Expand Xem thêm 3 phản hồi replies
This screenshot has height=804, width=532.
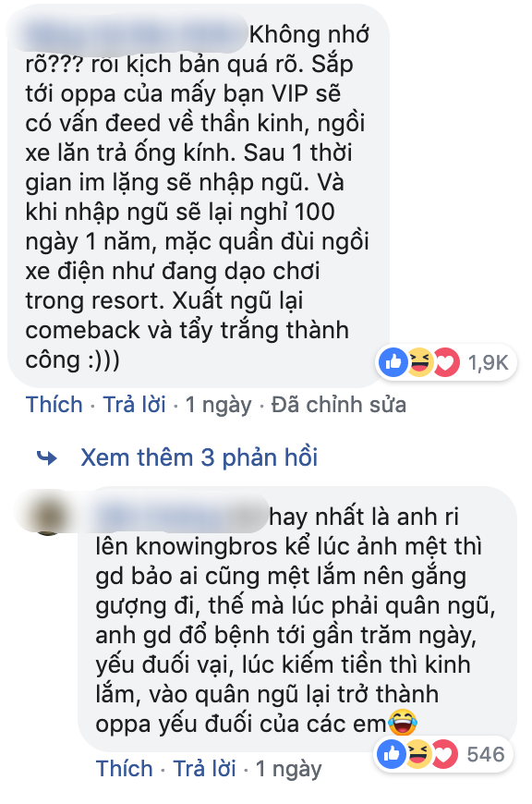199,457
